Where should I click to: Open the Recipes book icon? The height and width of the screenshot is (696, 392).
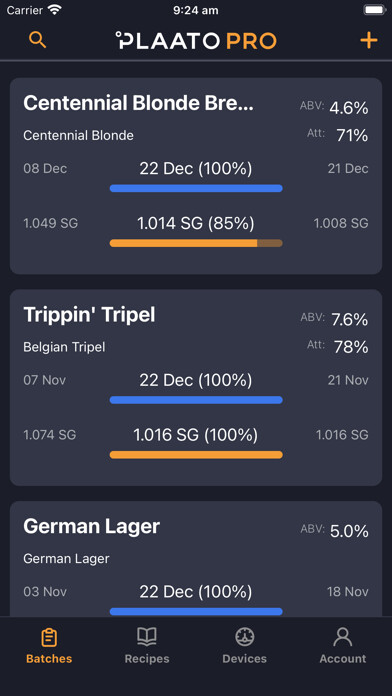[x=147, y=637]
